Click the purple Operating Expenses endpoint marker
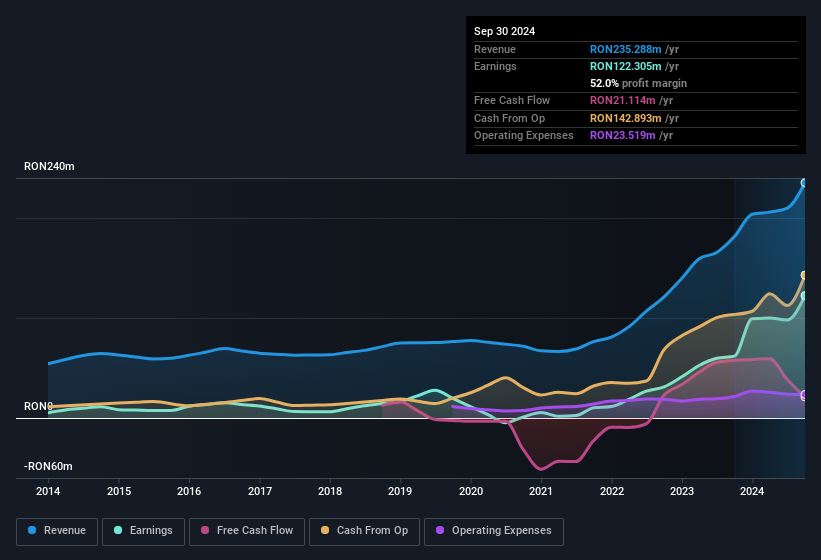The width and height of the screenshot is (821, 560). tap(804, 395)
